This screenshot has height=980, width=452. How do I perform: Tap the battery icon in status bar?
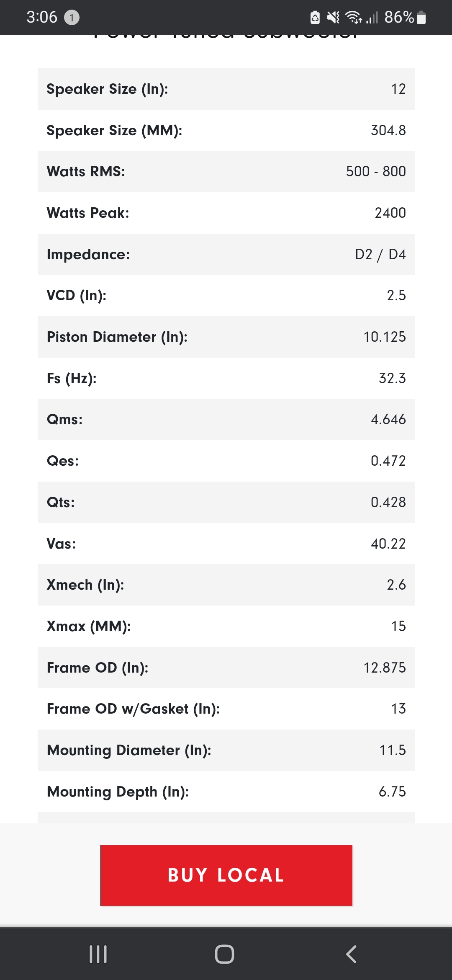pos(421,18)
